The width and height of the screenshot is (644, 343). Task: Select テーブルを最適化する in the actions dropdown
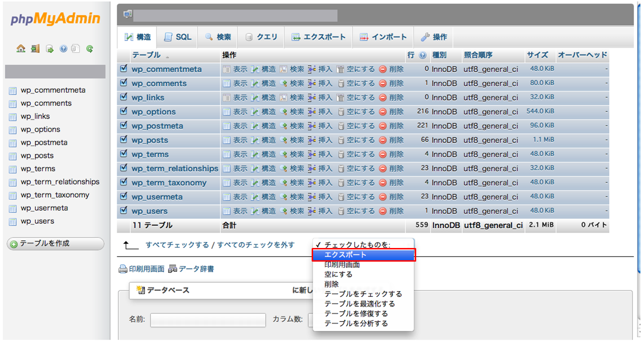tap(360, 304)
